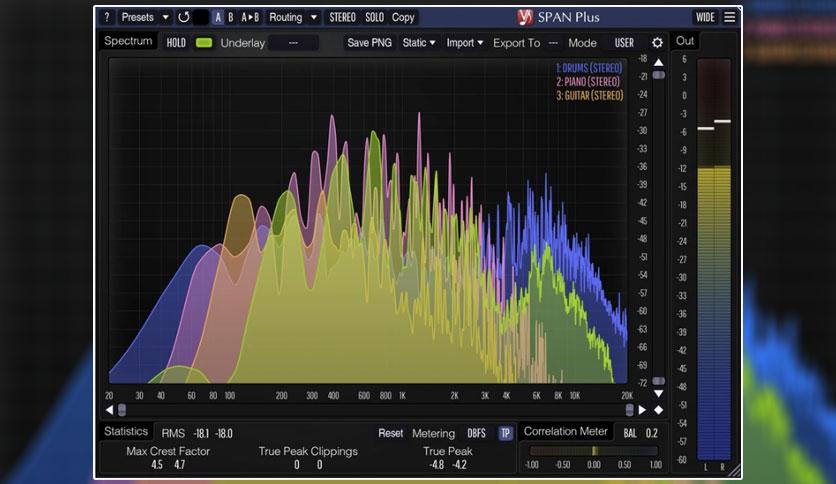Click the diamond icon beside frequency scrollbar
836x484 pixels.
click(658, 410)
